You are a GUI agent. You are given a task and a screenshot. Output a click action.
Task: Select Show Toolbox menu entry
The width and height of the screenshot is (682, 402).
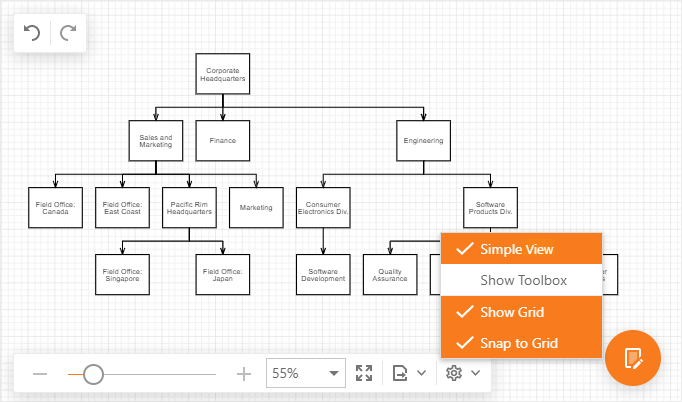pos(522,280)
